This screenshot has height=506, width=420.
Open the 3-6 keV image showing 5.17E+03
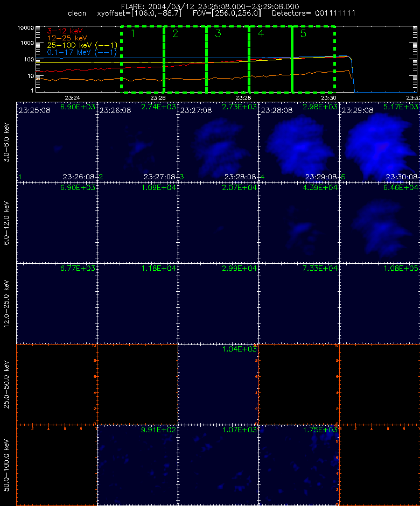coord(380,142)
